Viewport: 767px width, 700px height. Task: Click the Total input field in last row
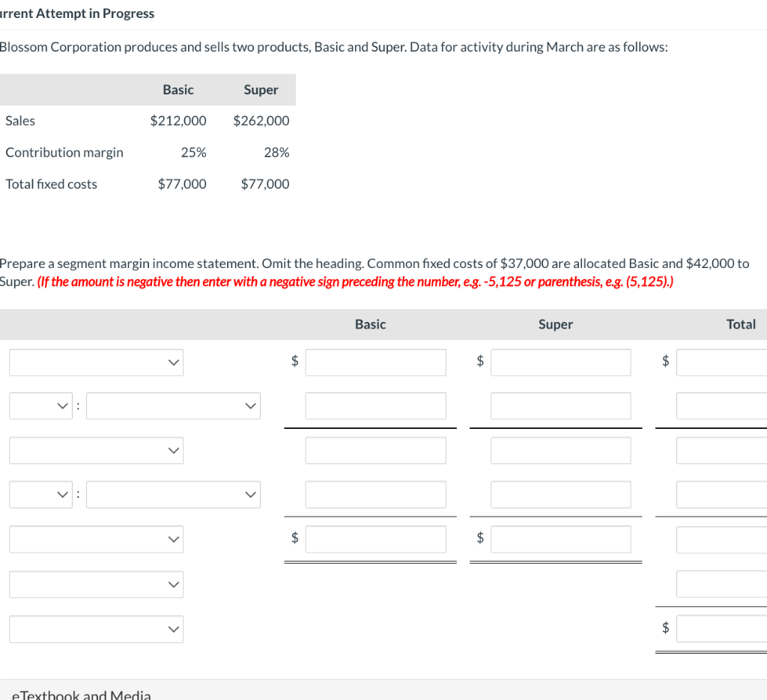point(722,629)
